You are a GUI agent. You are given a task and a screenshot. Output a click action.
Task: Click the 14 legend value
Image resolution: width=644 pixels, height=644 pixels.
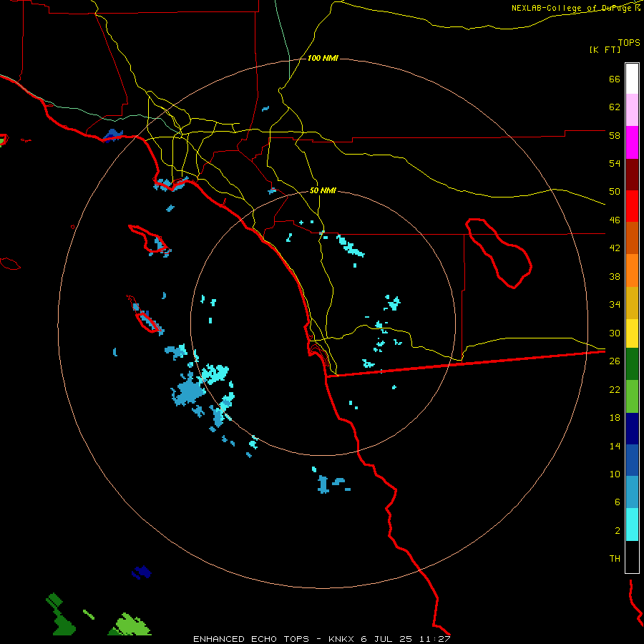point(615,446)
